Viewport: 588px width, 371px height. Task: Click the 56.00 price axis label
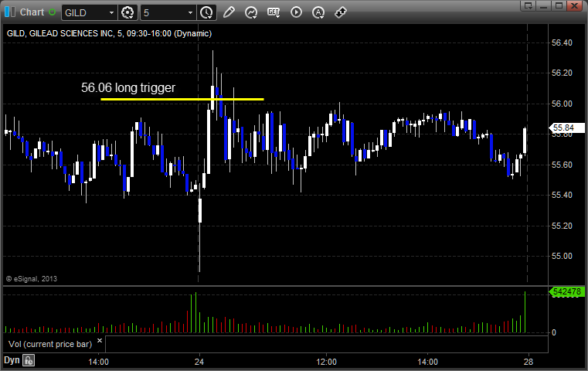click(x=562, y=104)
